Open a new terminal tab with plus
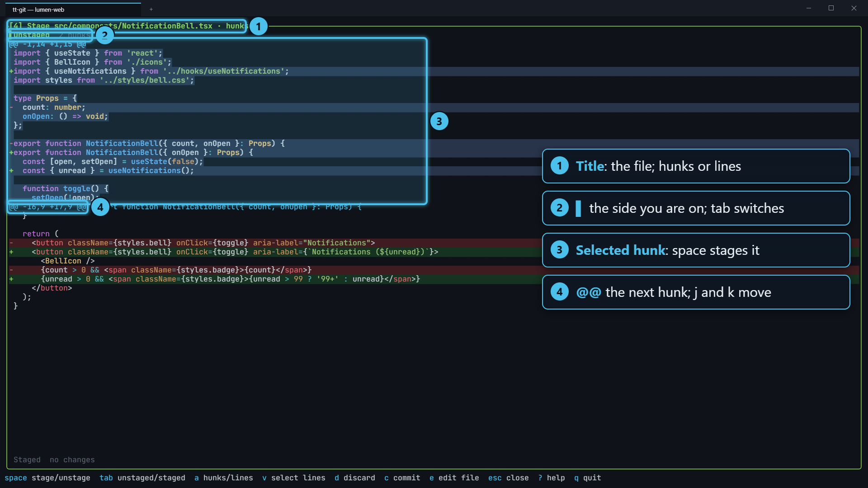Image resolution: width=868 pixels, height=488 pixels. click(151, 9)
